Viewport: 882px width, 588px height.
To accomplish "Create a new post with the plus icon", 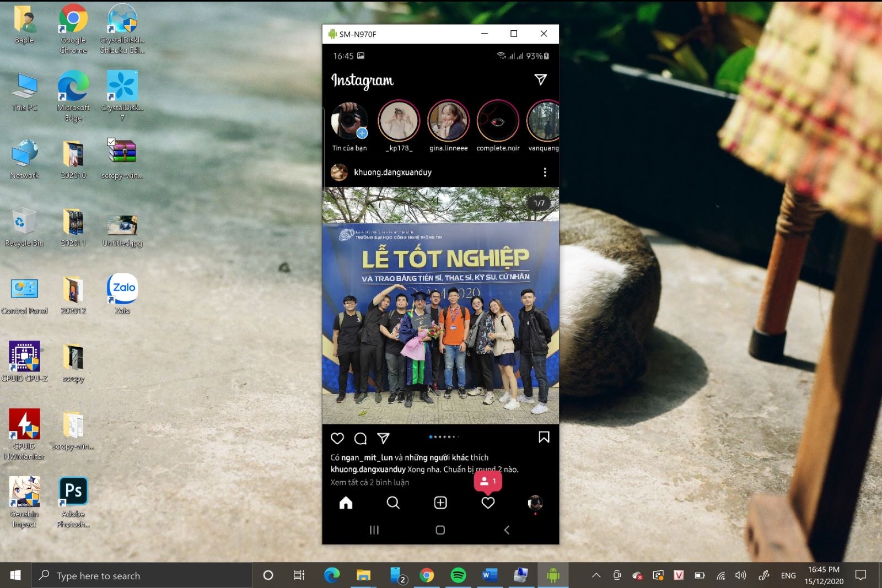I will 440,503.
